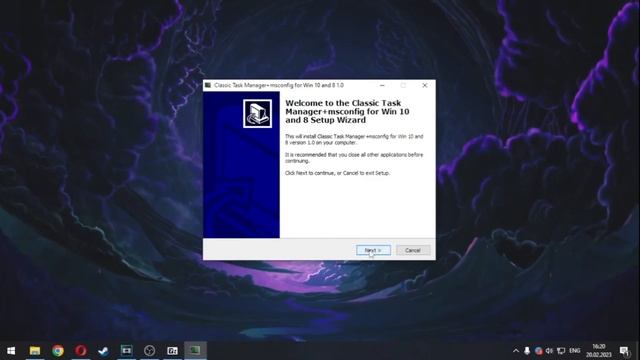This screenshot has width=640, height=360.
Task: Click the round red-blue tray icon
Action: click(x=538, y=351)
